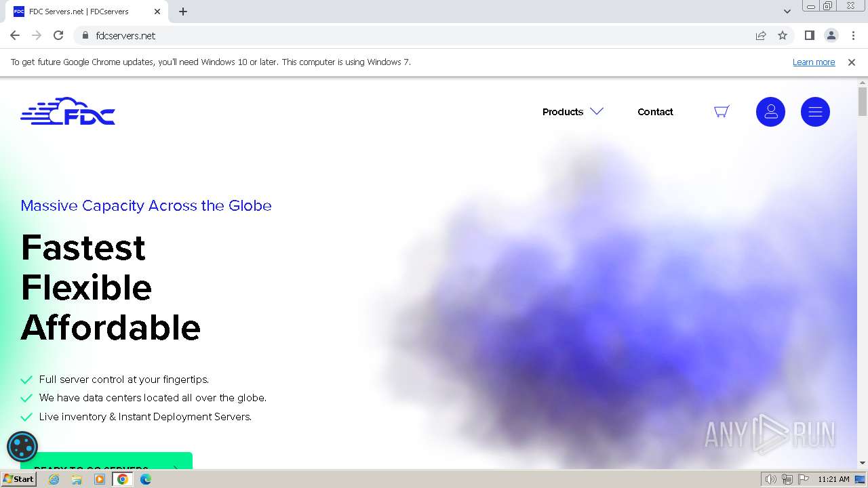Close the FDC Servers.net tab
This screenshot has width=868, height=488.
[x=157, y=12]
